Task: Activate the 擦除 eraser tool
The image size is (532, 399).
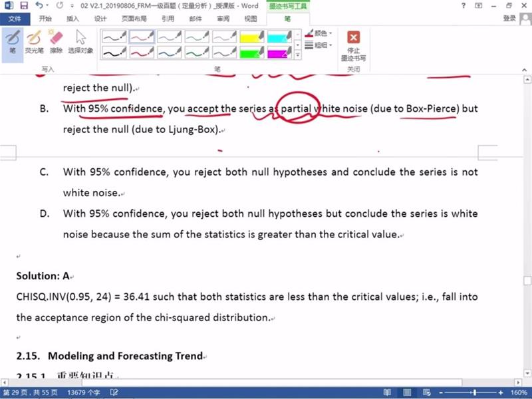Action: [56, 42]
